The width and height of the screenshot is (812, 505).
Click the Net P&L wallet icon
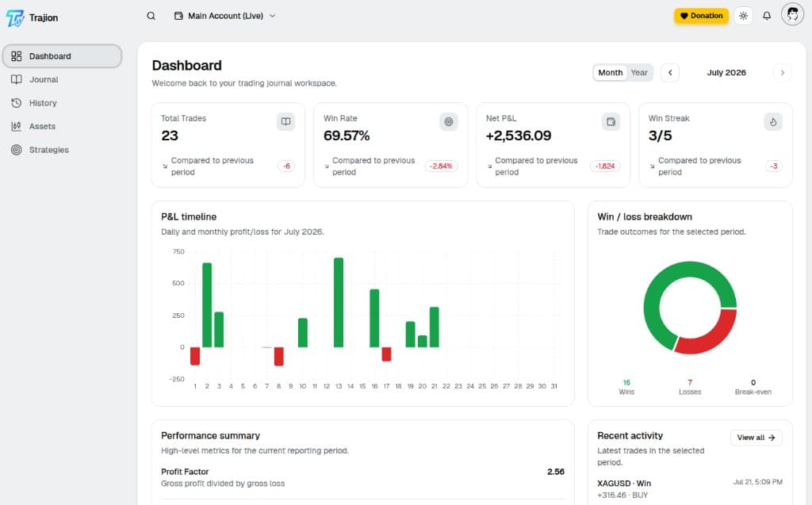[611, 122]
